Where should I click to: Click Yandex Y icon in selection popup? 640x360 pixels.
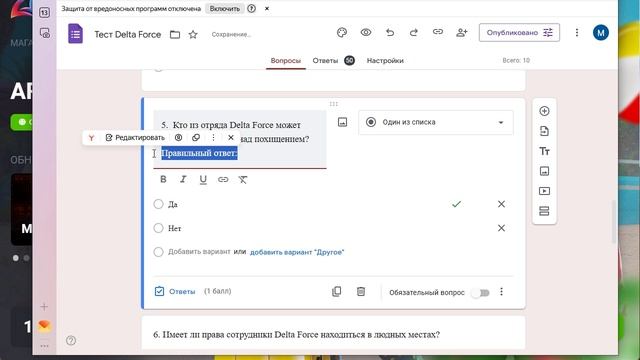click(x=91, y=138)
